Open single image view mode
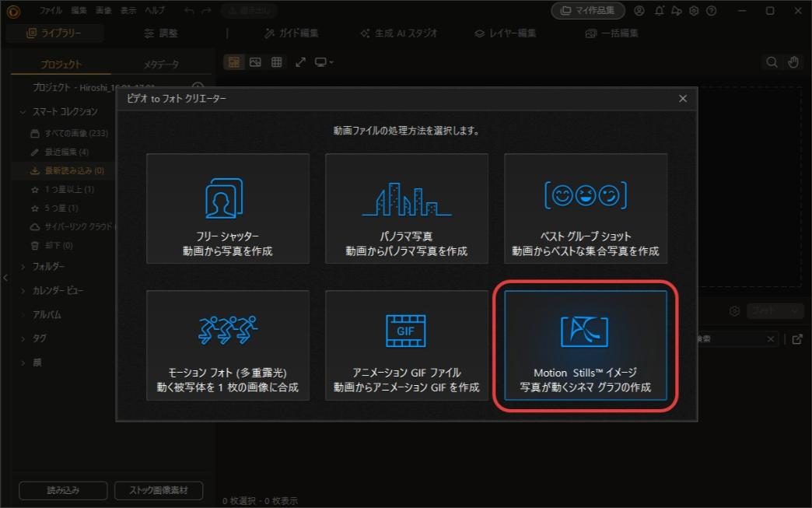This screenshot has width=812, height=508. [255, 62]
